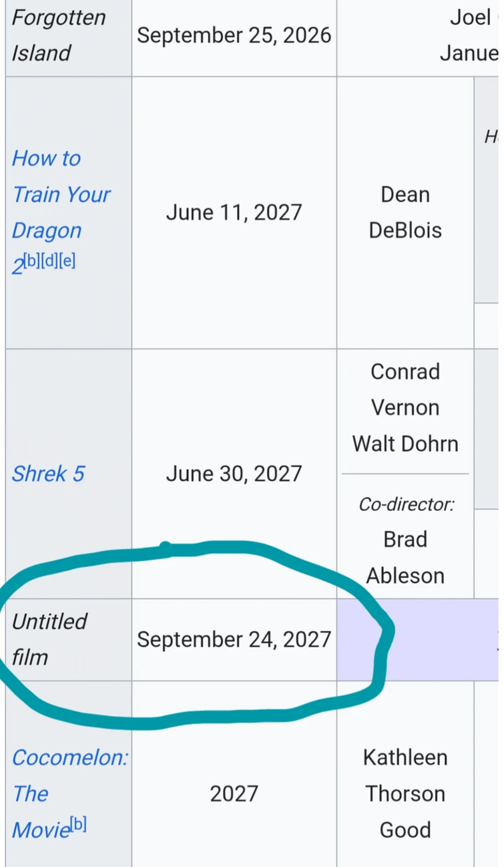Viewport: 504px width, 867px height.
Task: Click the Kathleen Thorson Good director cell
Action: pyautogui.click(x=405, y=794)
